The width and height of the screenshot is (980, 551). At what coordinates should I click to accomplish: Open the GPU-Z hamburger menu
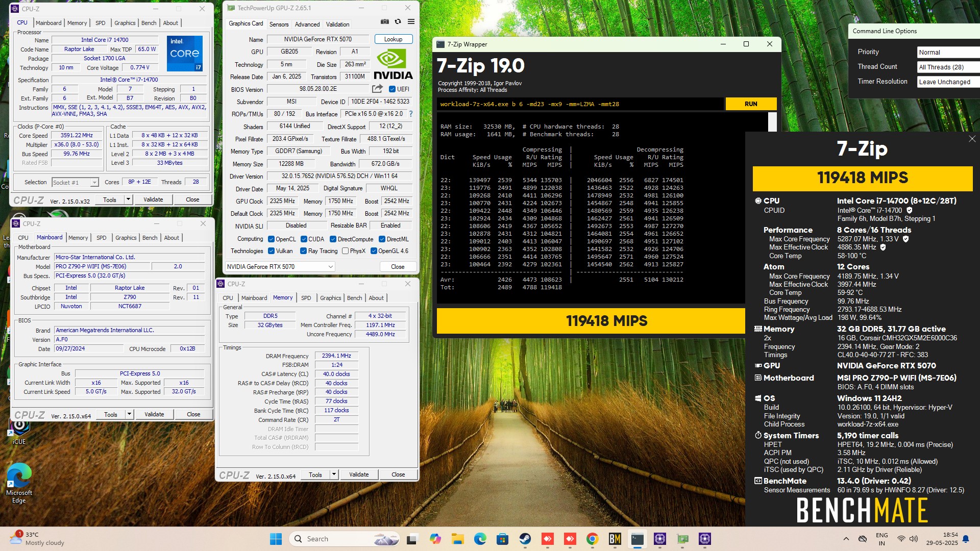411,22
